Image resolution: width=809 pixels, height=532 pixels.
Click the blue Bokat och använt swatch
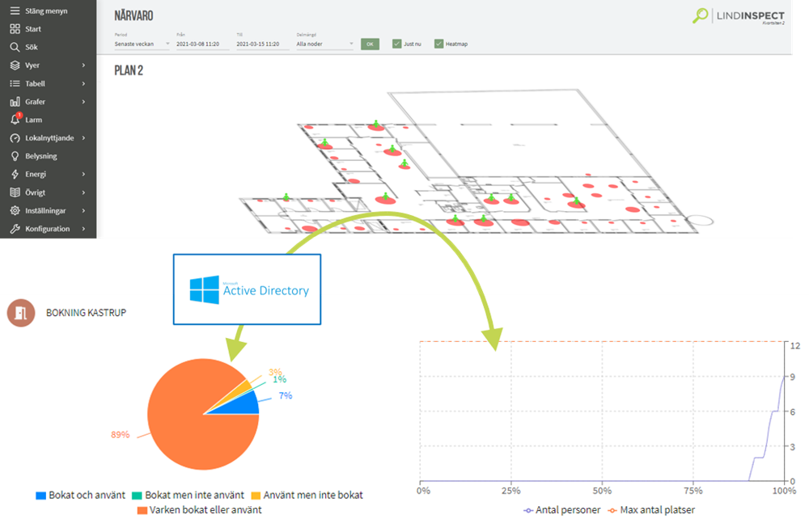40,496
